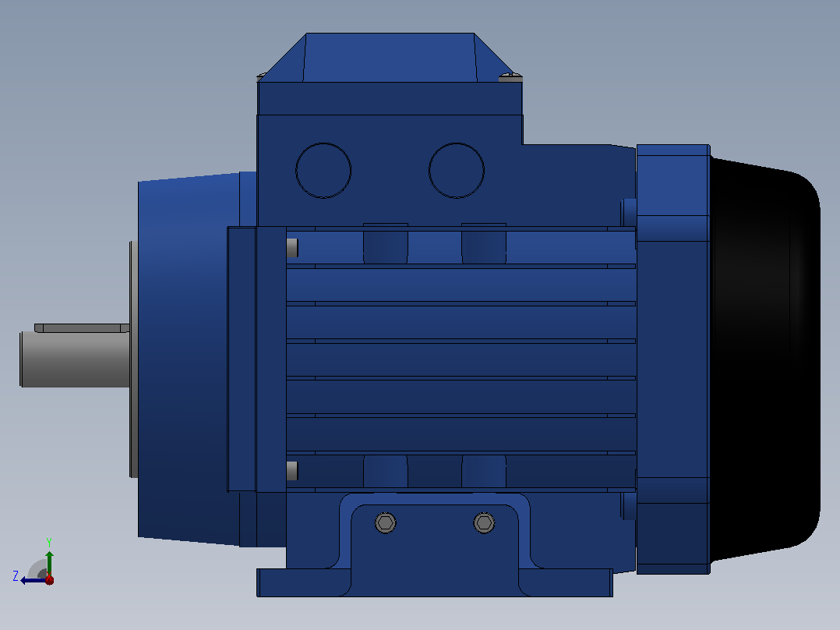Select the black fan cover of the motor
Image resolution: width=840 pixels, height=630 pixels.
(x=765, y=359)
